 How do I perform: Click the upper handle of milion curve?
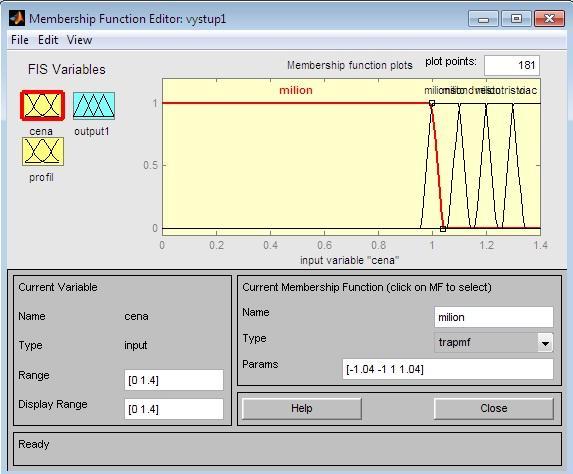432,103
